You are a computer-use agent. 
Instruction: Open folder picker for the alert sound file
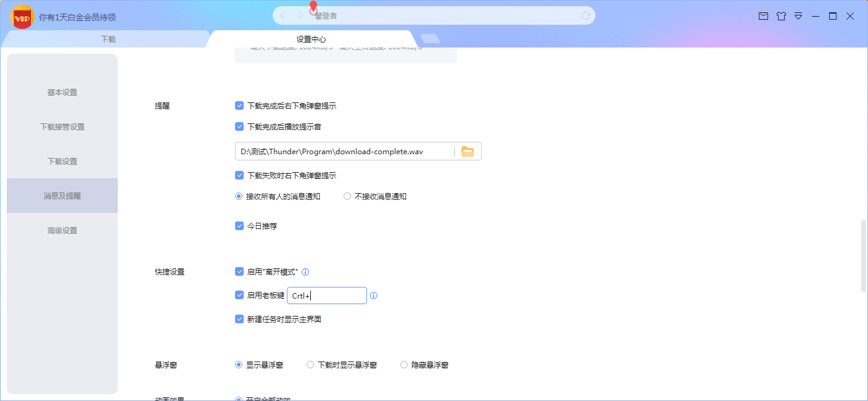click(468, 151)
